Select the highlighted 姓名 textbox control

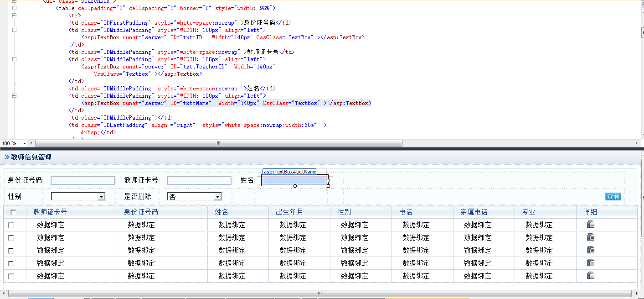[295, 180]
